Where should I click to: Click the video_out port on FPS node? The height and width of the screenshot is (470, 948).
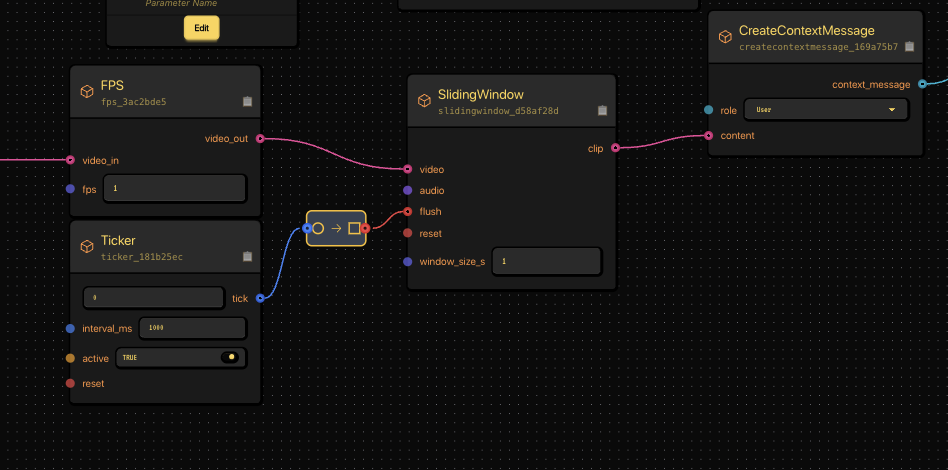point(260,139)
